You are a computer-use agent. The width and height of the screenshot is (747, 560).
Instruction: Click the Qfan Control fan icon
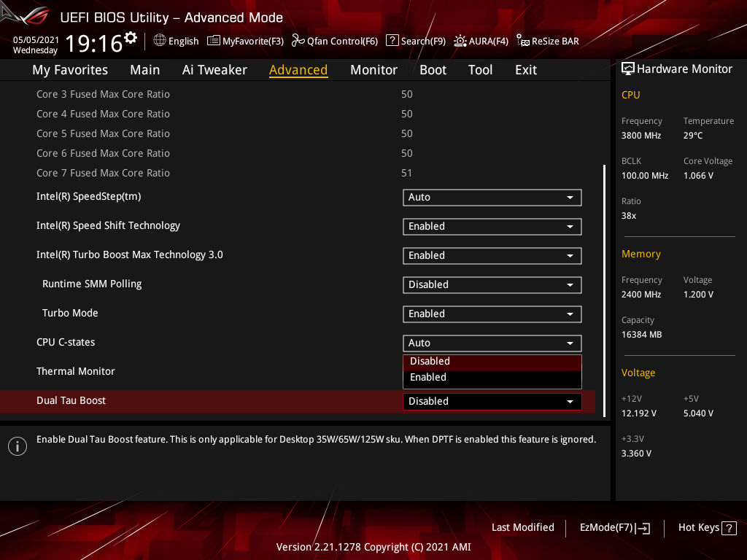tap(298, 41)
